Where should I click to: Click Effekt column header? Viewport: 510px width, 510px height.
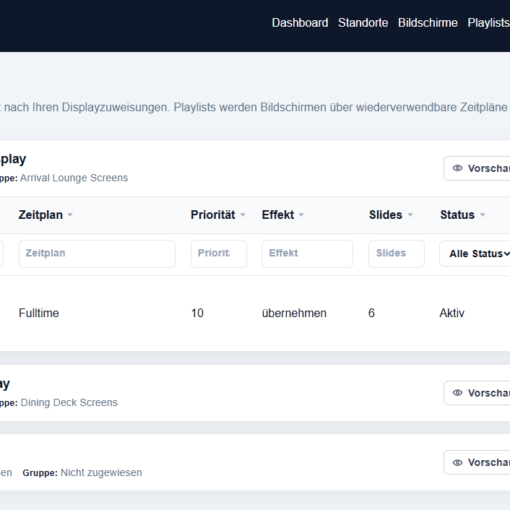tap(278, 215)
